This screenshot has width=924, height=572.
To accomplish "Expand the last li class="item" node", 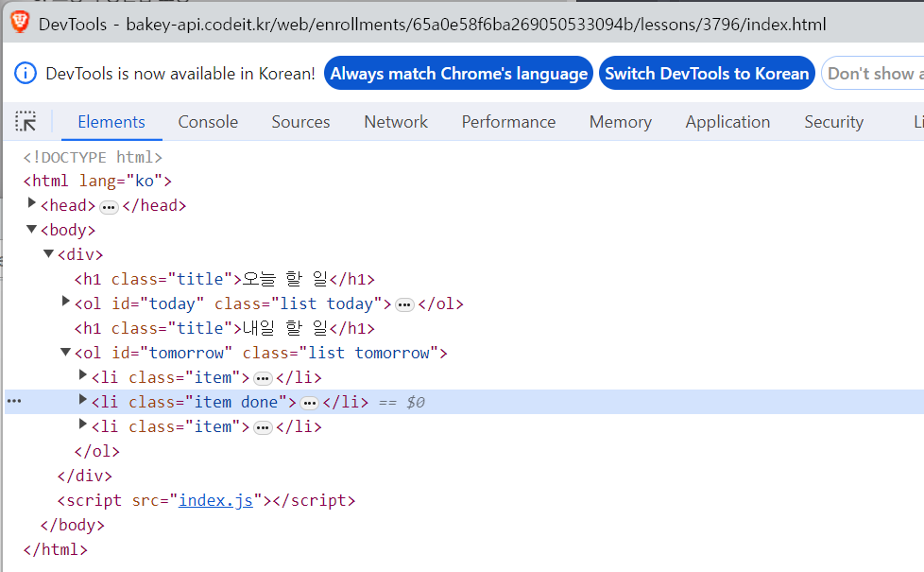I will [x=83, y=424].
